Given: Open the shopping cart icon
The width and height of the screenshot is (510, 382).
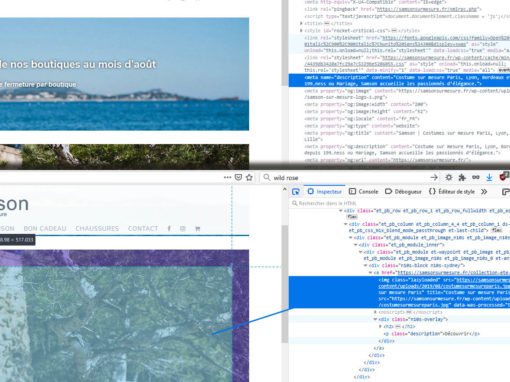Looking at the screenshot, I should coord(197,229).
